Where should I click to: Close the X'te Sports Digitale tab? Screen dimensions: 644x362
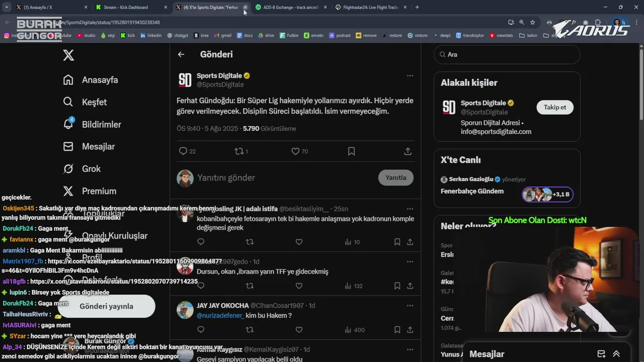[x=245, y=7]
